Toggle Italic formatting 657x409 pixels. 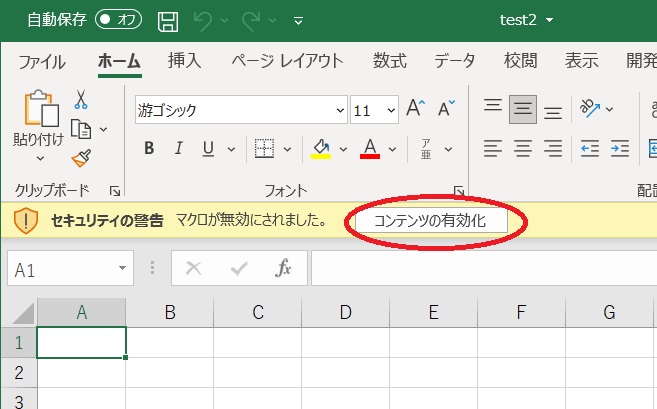pos(179,149)
